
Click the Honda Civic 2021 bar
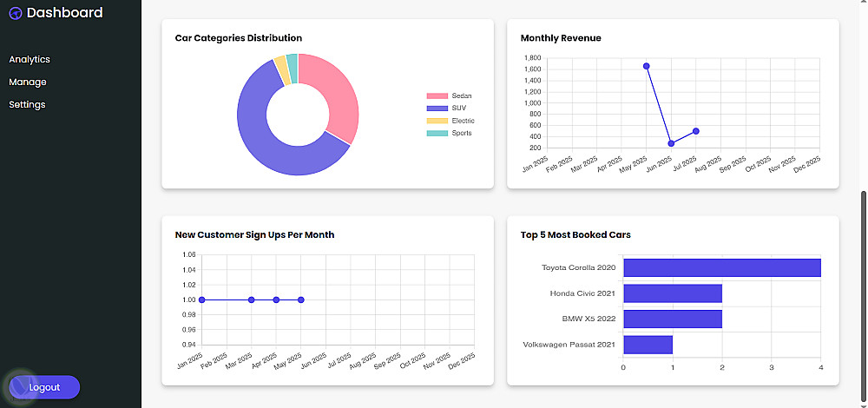click(673, 293)
